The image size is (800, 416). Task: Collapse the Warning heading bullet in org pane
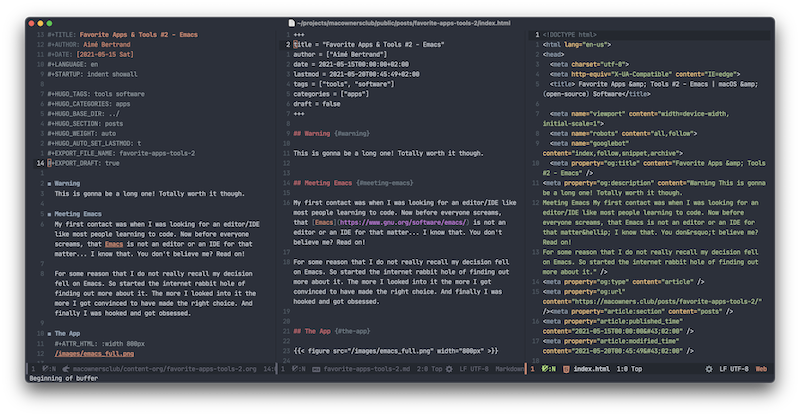[x=49, y=184]
